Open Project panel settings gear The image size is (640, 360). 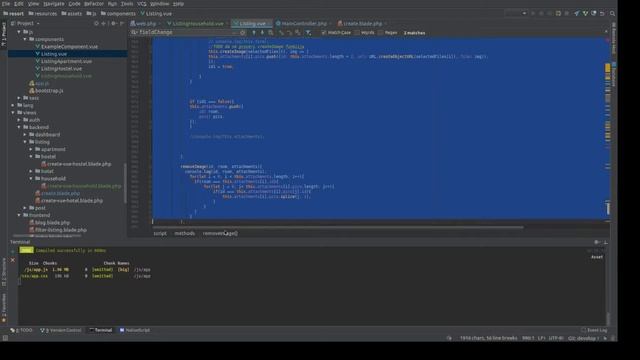tap(113, 24)
